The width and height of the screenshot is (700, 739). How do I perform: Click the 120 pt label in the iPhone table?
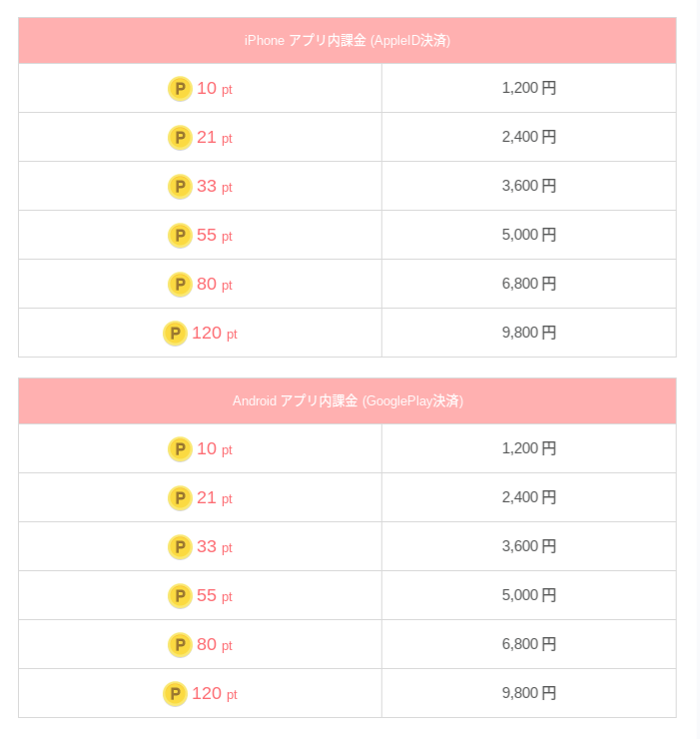[214, 334]
